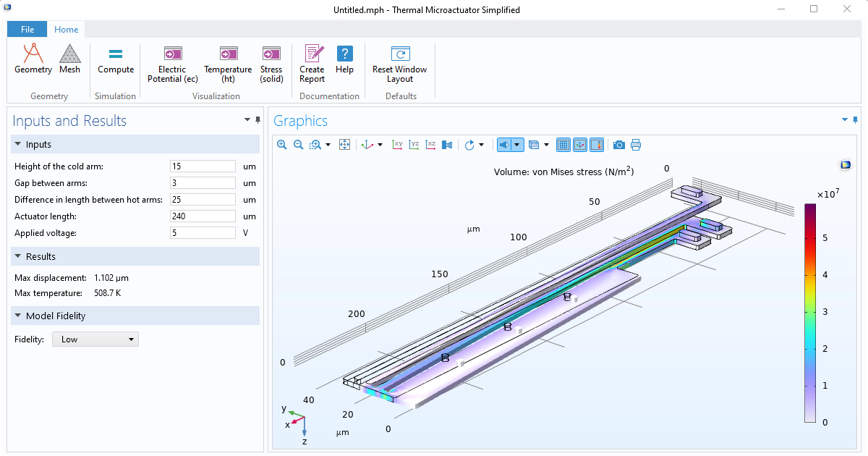Show the Electric Potential (ec) plot
The image size is (868, 456).
click(172, 54)
